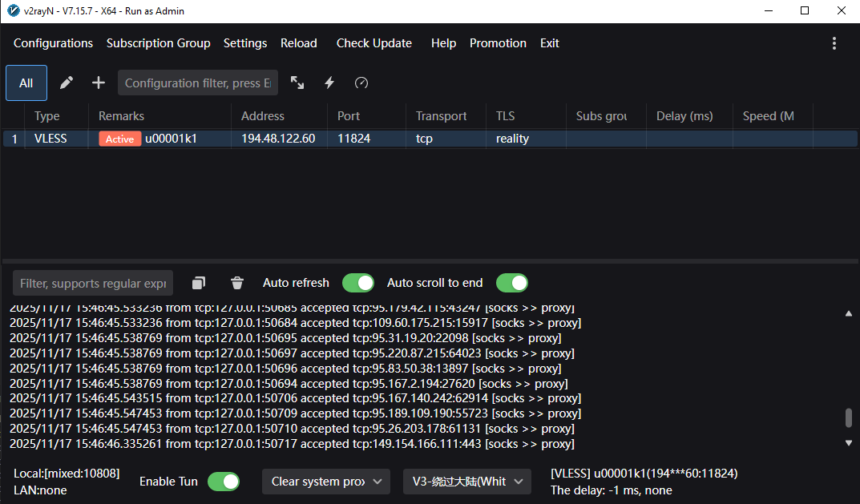Open the three-dot overflow menu
860x504 pixels.
click(834, 43)
